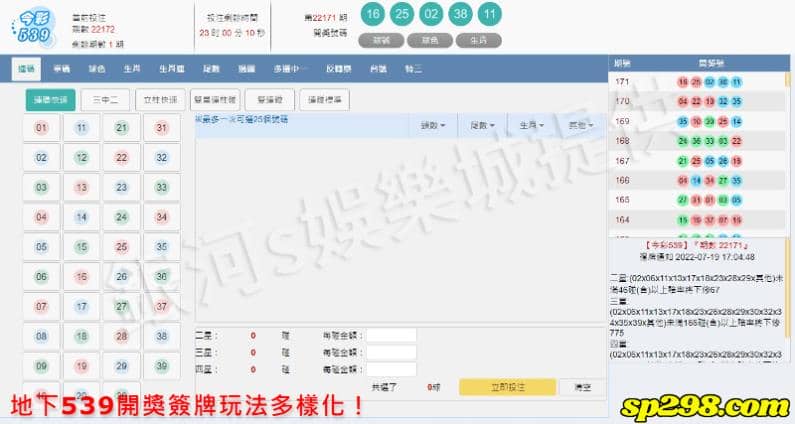
Task: Open the 其他 dropdown above the selection area
Action: click(x=581, y=125)
